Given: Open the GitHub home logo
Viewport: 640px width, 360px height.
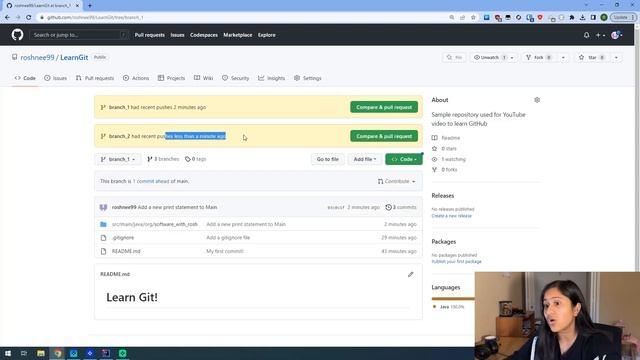Looking at the screenshot, I should click(x=17, y=35).
